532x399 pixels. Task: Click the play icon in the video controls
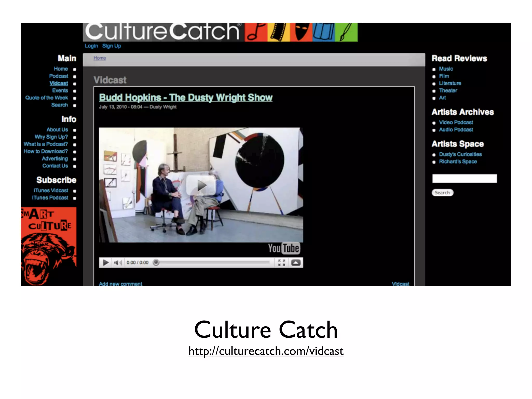point(106,263)
